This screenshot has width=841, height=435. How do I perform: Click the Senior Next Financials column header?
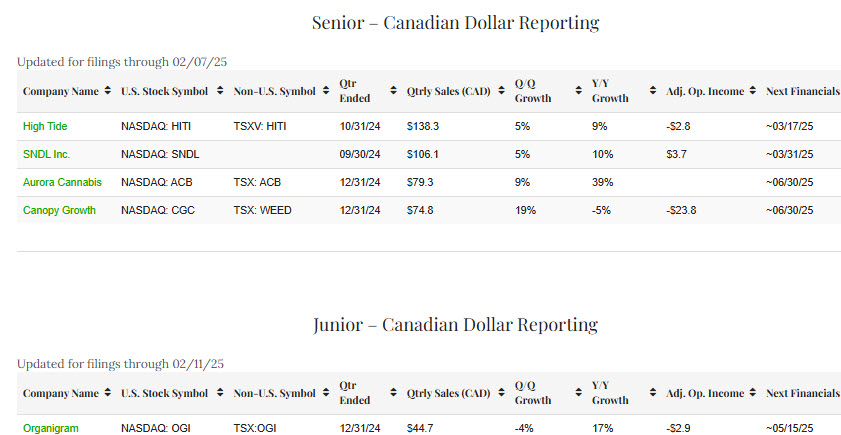[x=802, y=91]
